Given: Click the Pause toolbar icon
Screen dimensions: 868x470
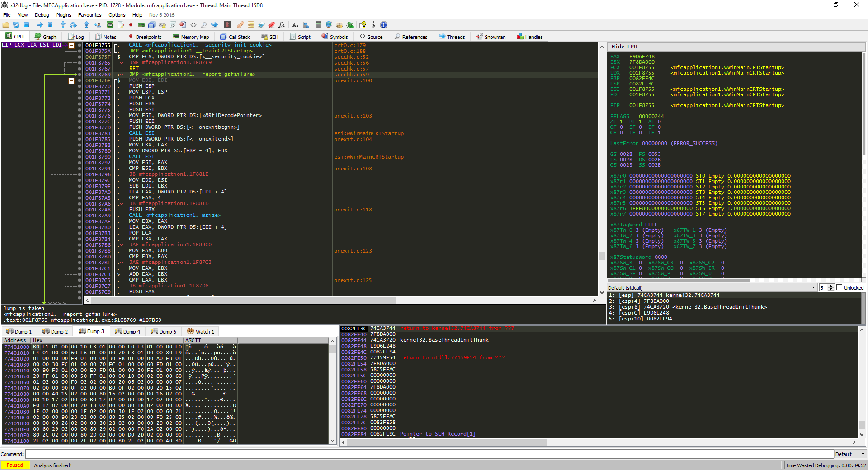Looking at the screenshot, I should coord(50,25).
